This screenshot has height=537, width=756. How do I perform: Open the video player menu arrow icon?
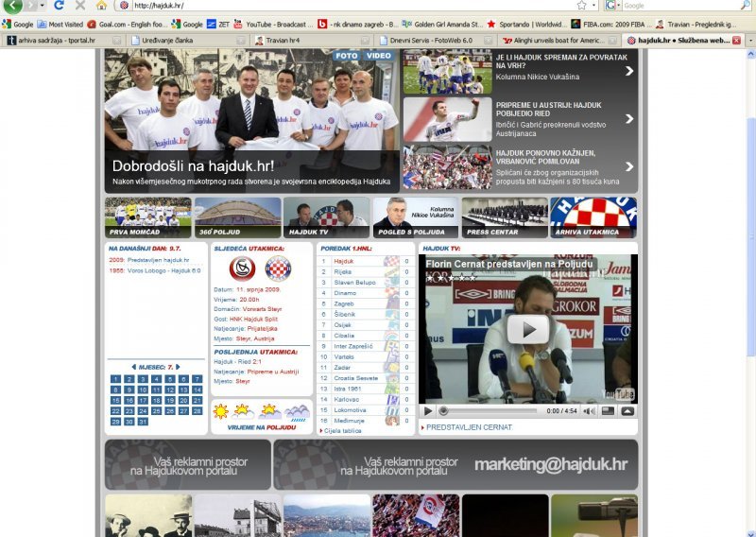click(627, 411)
